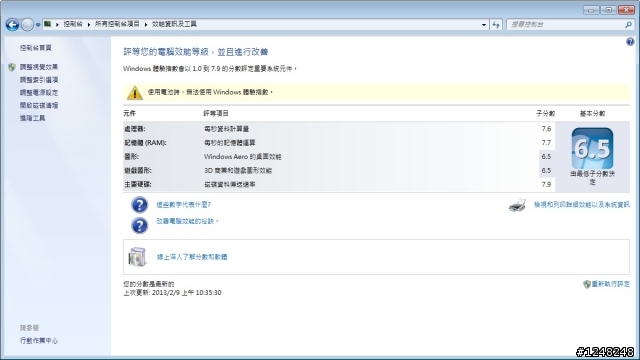Click the magnifier search icon
This screenshot has width=640, height=360.
629,25
